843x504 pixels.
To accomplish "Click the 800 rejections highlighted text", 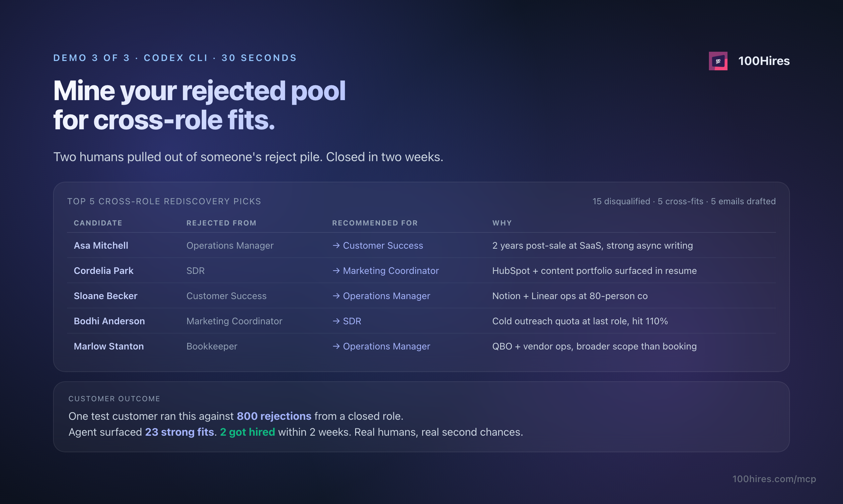I will (x=274, y=416).
